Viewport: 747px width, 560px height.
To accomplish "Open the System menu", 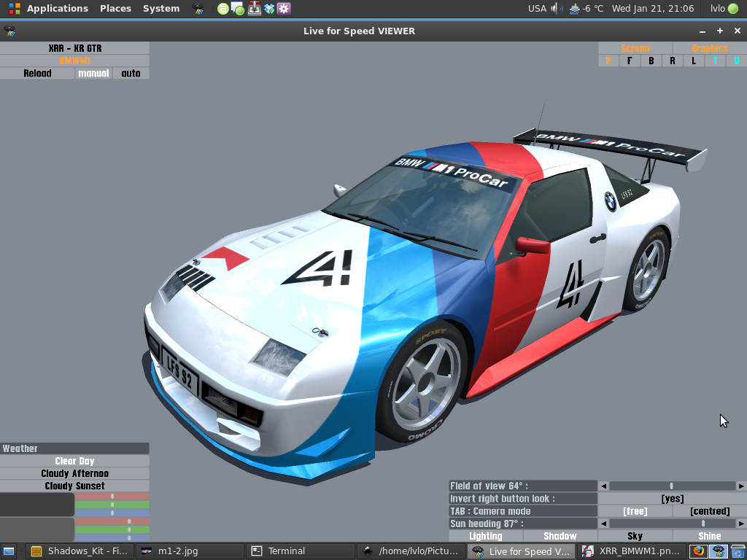I will [161, 9].
